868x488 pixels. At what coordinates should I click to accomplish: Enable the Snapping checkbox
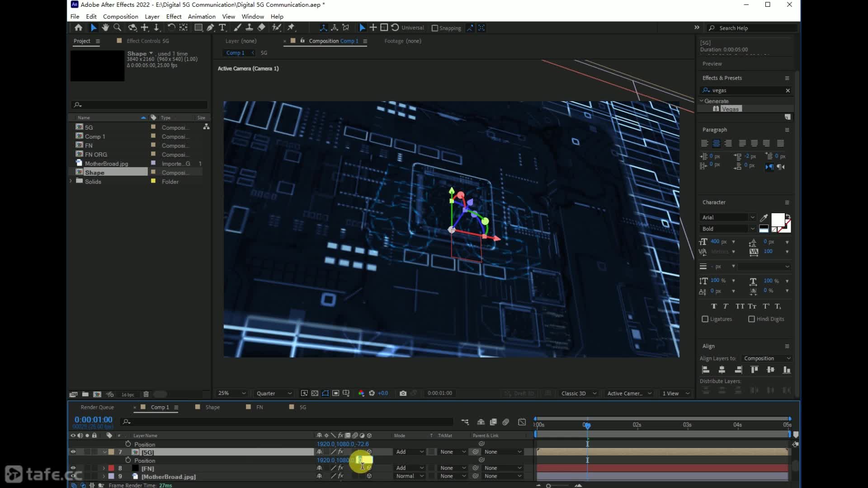point(435,28)
